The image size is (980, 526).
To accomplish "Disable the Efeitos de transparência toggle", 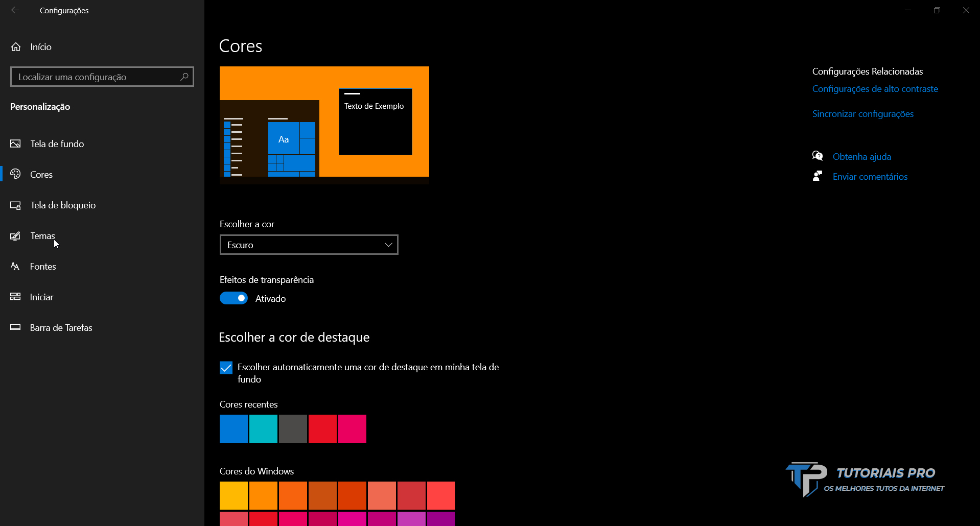I will (x=234, y=298).
